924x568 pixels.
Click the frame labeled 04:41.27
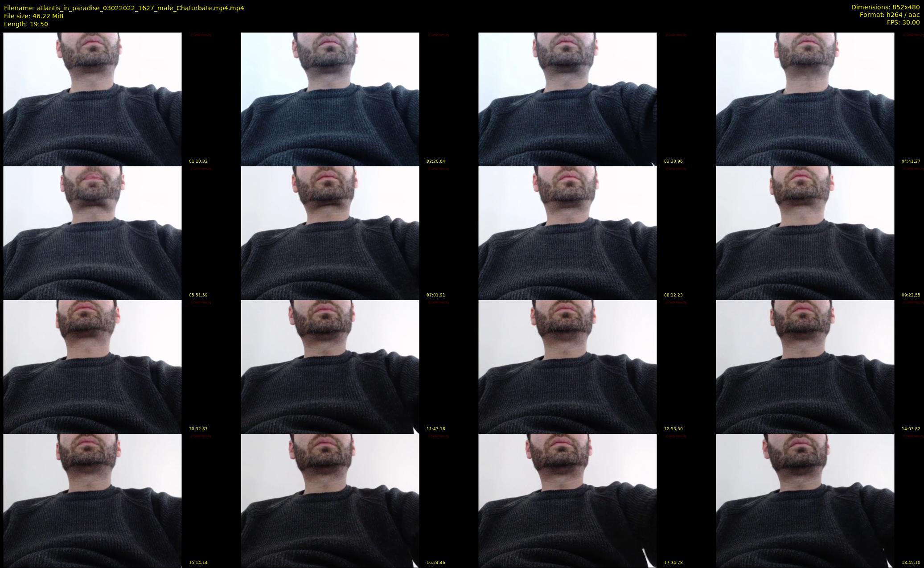click(x=805, y=99)
